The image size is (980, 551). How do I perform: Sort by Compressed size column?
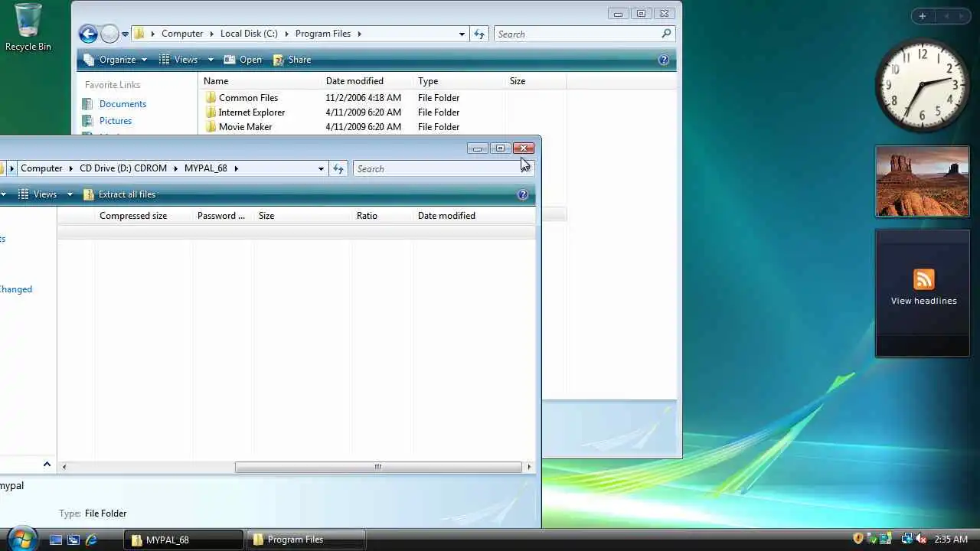click(x=143, y=216)
